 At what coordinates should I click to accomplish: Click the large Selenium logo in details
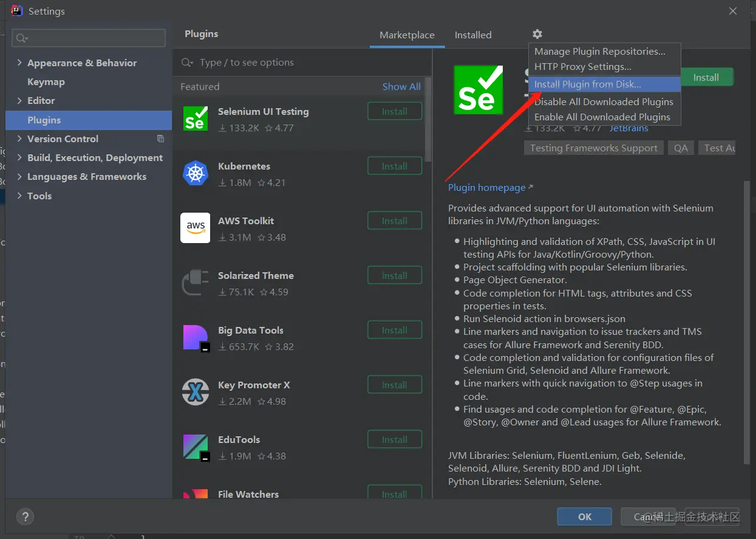(x=478, y=90)
